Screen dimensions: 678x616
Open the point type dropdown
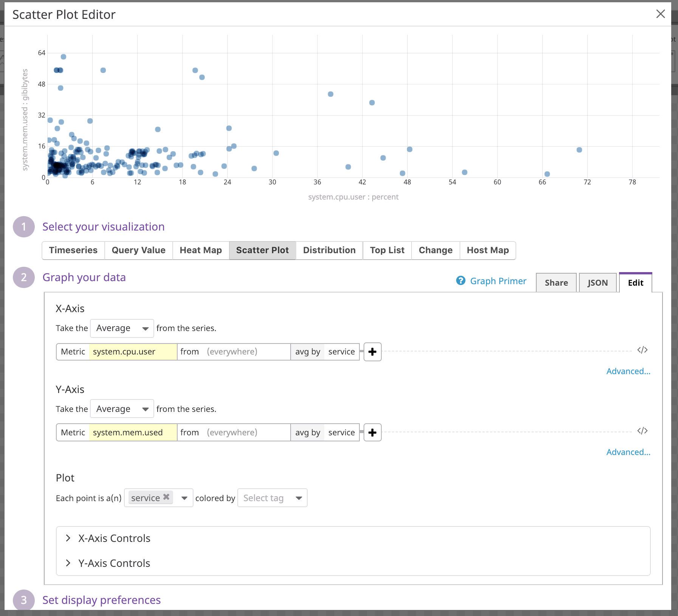coord(184,498)
